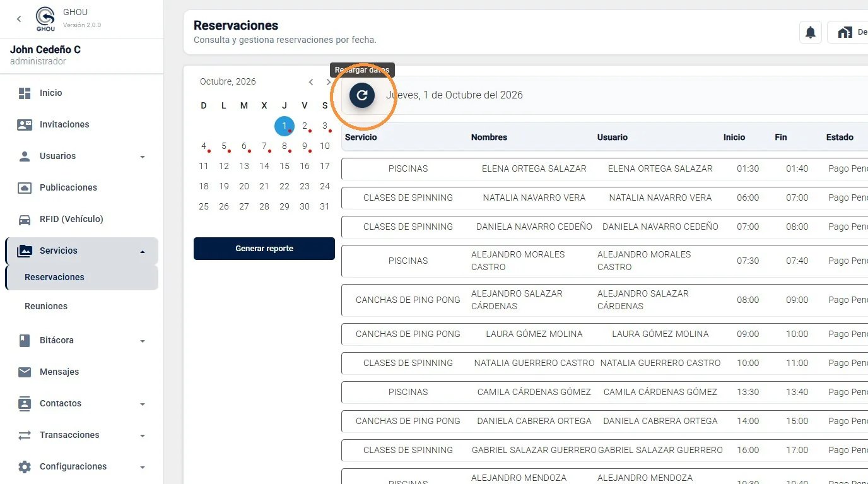The height and width of the screenshot is (484, 868).
Task: Click the RFID vehicle car icon
Action: click(25, 220)
